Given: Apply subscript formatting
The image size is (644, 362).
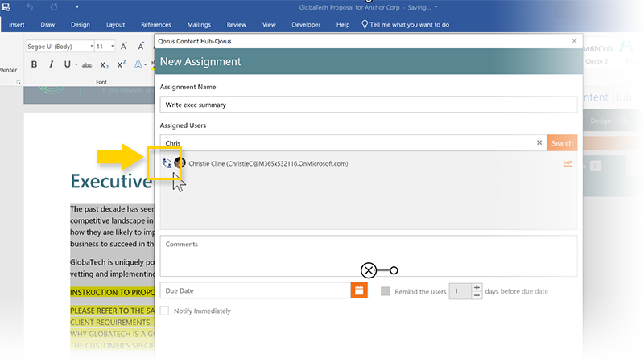Looking at the screenshot, I should point(105,65).
